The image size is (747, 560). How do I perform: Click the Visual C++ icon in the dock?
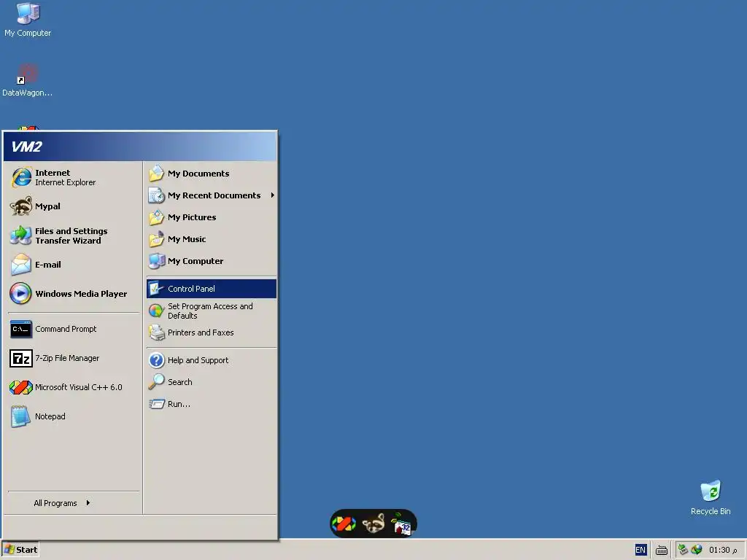pos(344,524)
